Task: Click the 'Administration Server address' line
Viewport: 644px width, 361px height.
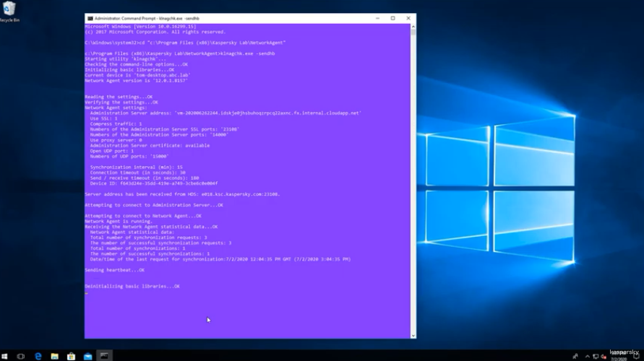Action: click(226, 113)
